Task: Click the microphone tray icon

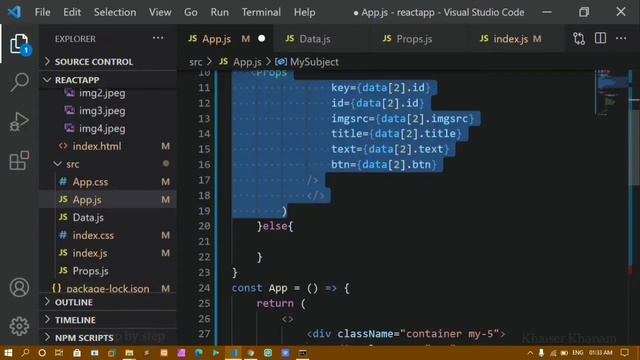Action: [x=541, y=353]
